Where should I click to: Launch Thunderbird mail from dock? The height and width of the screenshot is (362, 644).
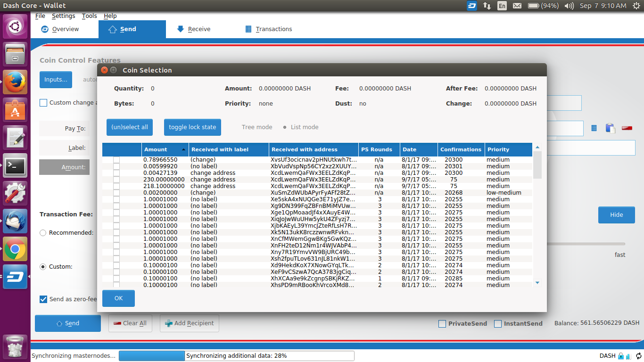[15, 221]
